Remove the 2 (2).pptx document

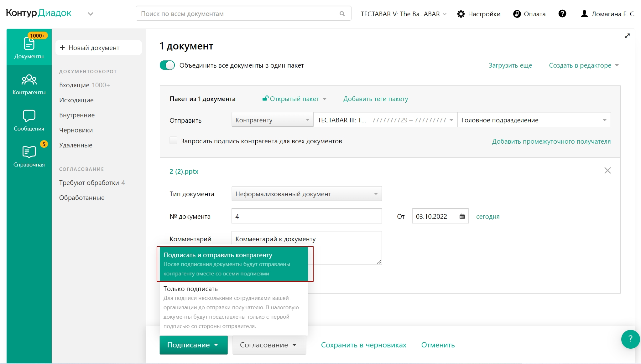coord(607,171)
